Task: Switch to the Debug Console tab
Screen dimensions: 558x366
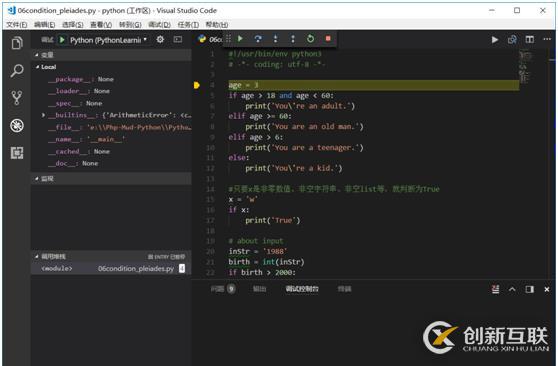Action: pyautogui.click(x=302, y=289)
